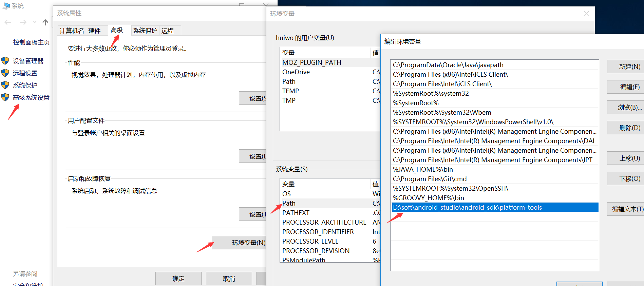Select C:\Program Files (x86)\Intel\iCLS Client\ entry
644x286 pixels.
(495, 74)
